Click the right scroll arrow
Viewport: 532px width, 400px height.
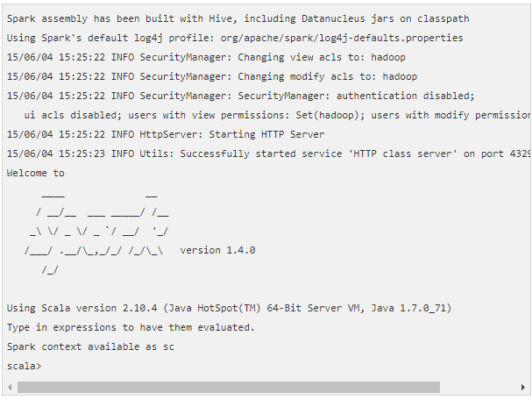(523, 387)
